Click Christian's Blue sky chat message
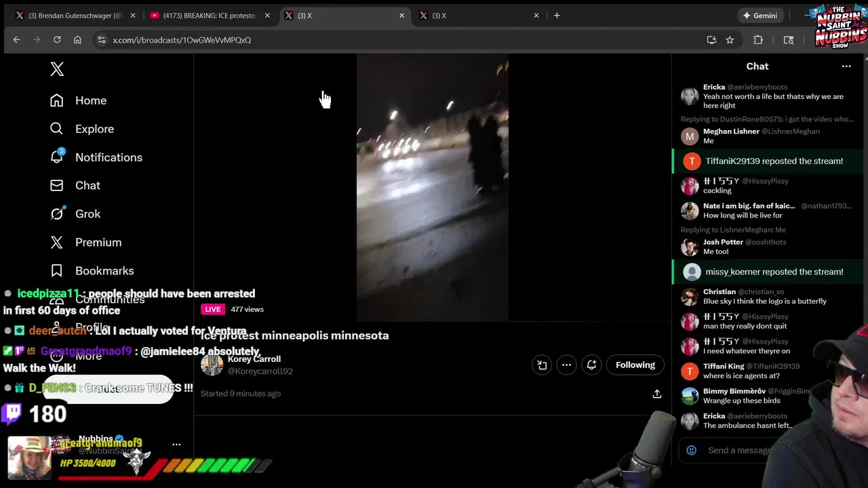Screen dimensions: 868x488 point(765,302)
